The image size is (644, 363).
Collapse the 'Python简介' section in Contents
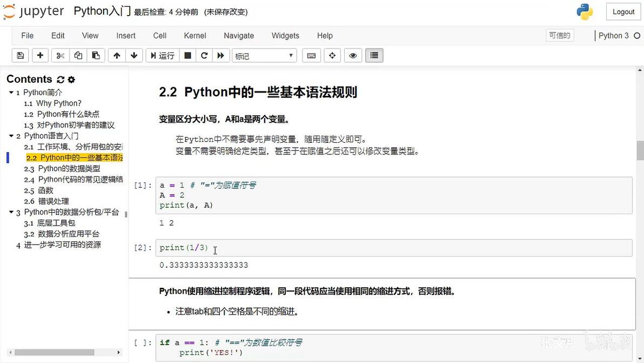(11, 93)
